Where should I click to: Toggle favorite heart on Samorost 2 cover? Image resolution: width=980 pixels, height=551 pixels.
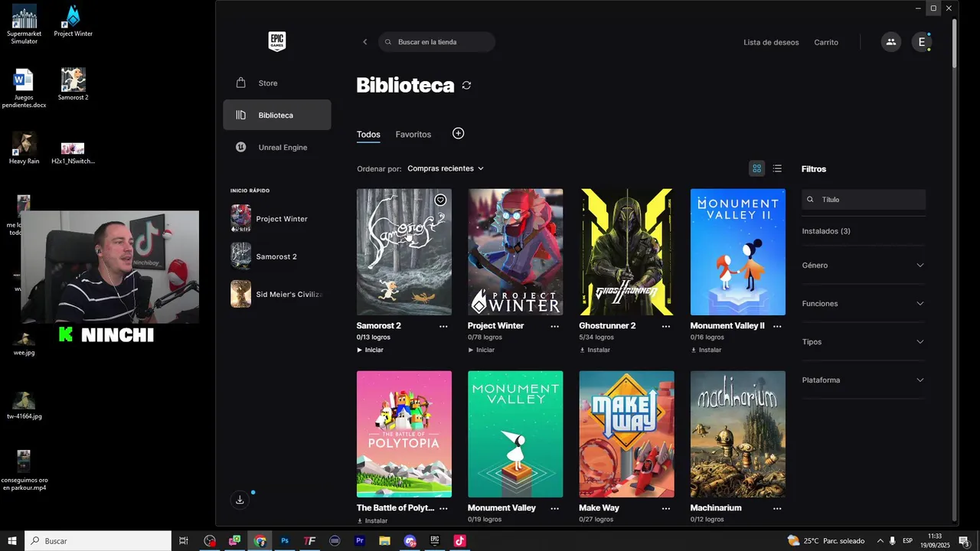point(440,201)
